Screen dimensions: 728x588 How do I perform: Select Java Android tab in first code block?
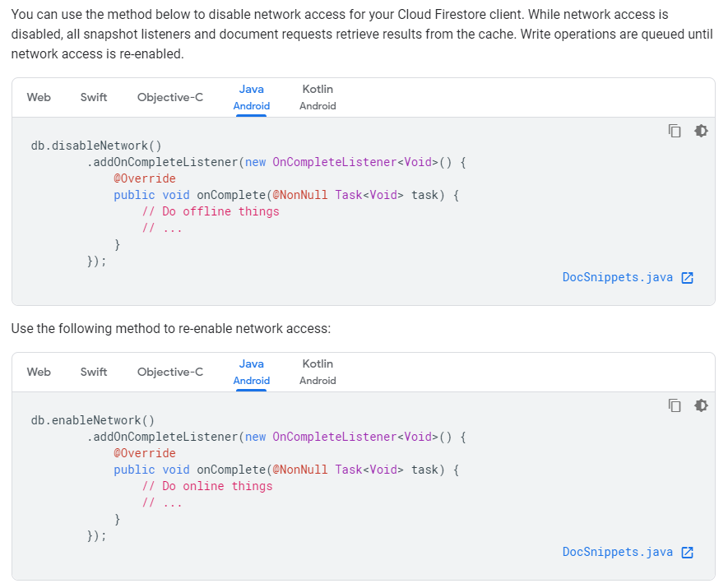(251, 98)
